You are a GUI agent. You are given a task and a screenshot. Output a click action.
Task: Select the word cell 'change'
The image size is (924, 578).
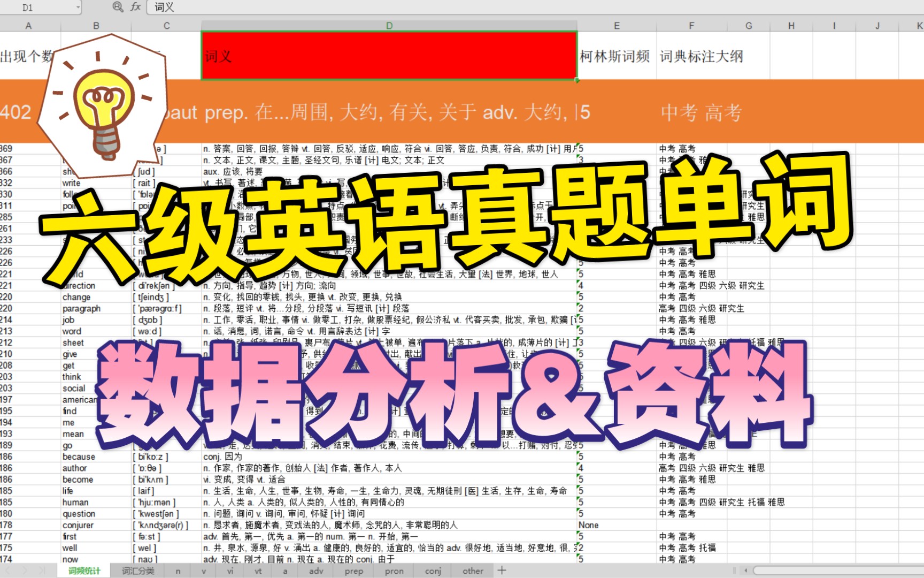click(x=96, y=297)
